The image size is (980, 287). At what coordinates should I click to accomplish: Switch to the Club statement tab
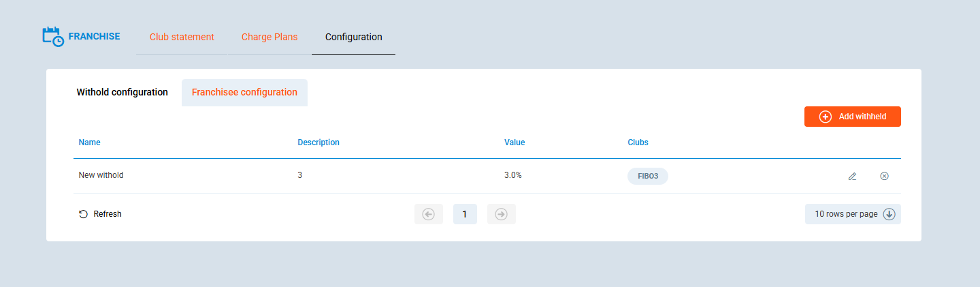[x=182, y=37]
